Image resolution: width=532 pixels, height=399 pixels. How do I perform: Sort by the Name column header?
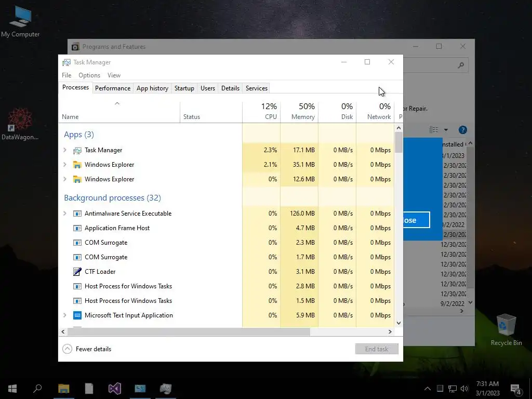pos(119,112)
